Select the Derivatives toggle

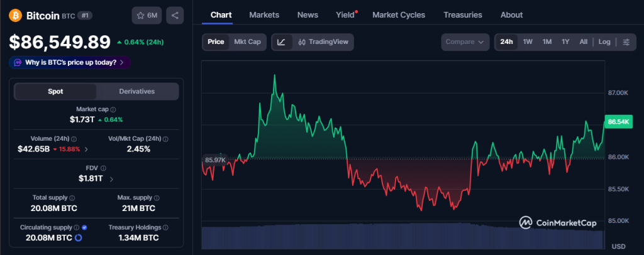coord(136,92)
